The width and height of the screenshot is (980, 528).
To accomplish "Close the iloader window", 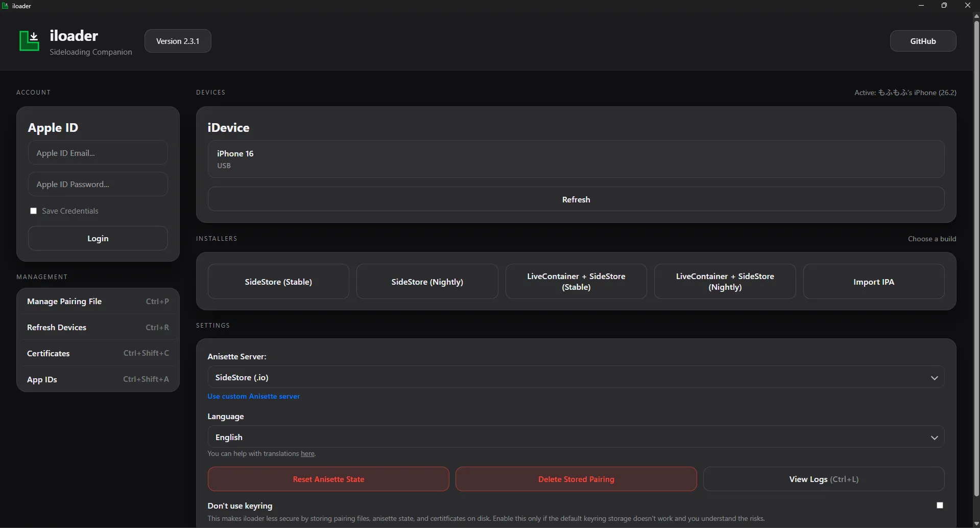I will [968, 6].
